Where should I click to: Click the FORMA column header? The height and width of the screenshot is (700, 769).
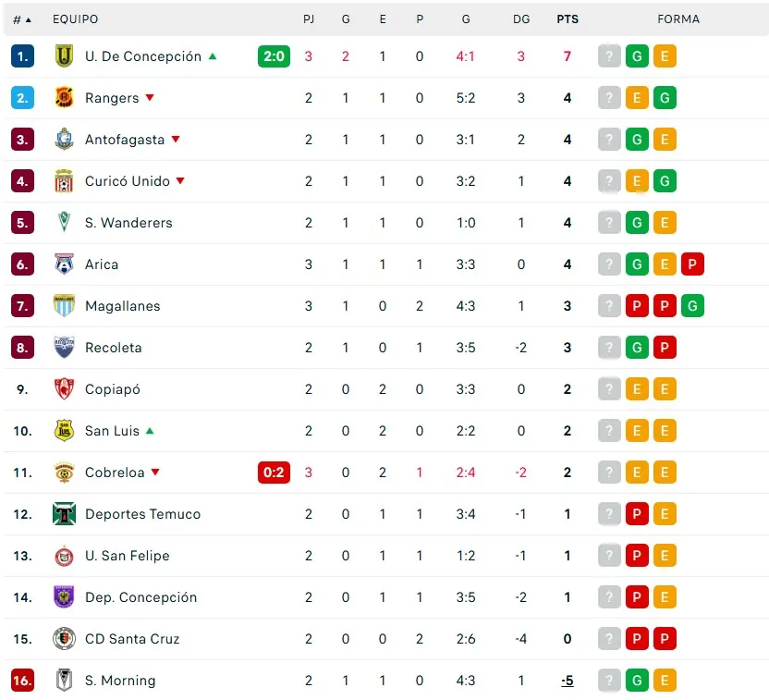tap(678, 19)
